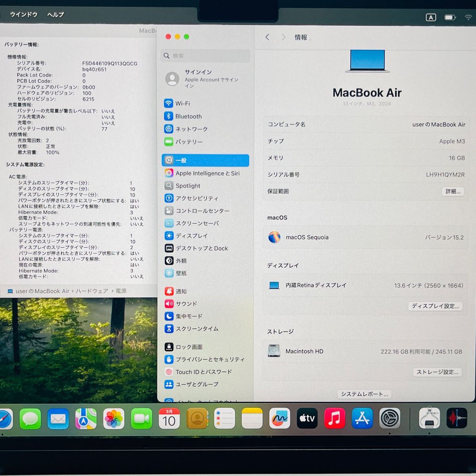Click the シリアル番号 value LH9H1QYM2R
Image resolution: width=476 pixels, height=476 pixels.
pyautogui.click(x=445, y=175)
